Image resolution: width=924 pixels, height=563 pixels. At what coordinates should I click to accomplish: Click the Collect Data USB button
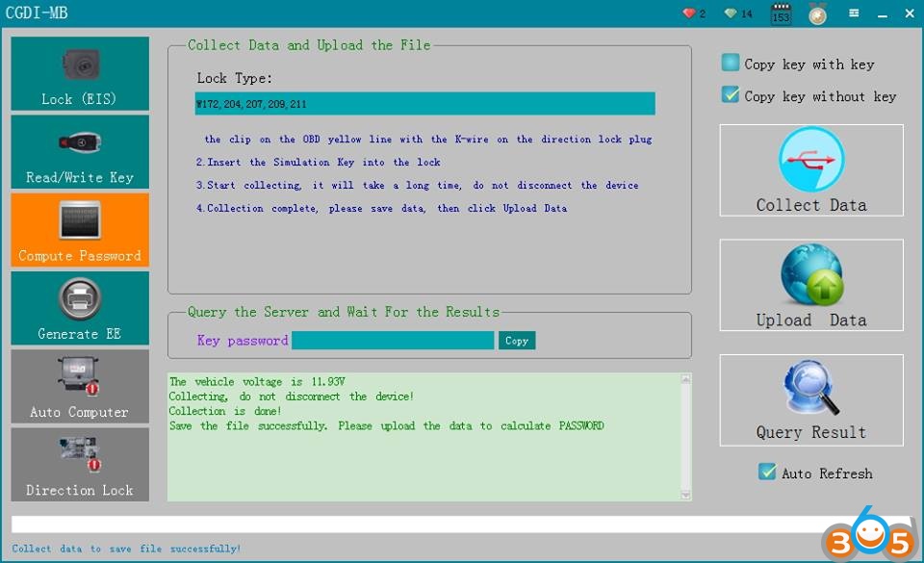tap(810, 170)
